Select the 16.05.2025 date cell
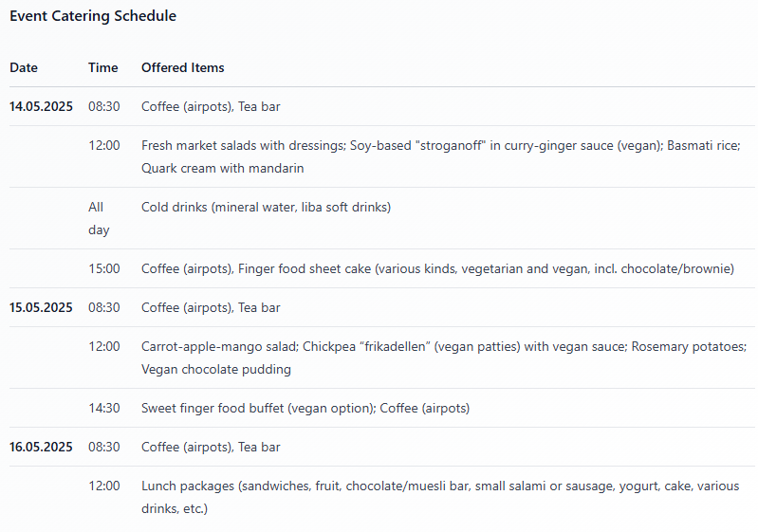Viewport: 758px width, 532px height. tap(41, 447)
